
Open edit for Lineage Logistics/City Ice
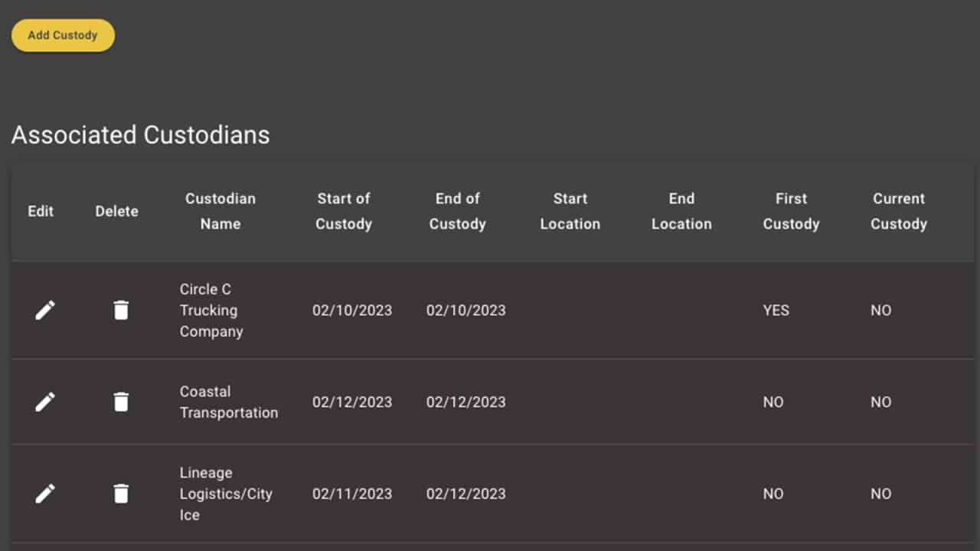click(x=45, y=494)
